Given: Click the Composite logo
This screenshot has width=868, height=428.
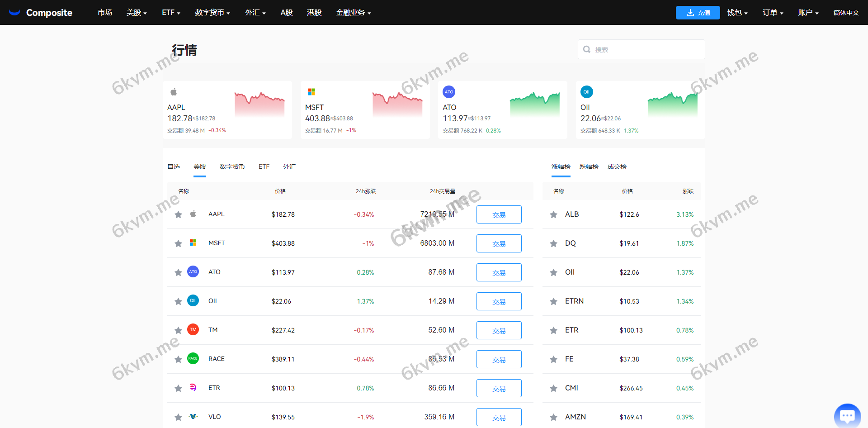Looking at the screenshot, I should pos(41,12).
